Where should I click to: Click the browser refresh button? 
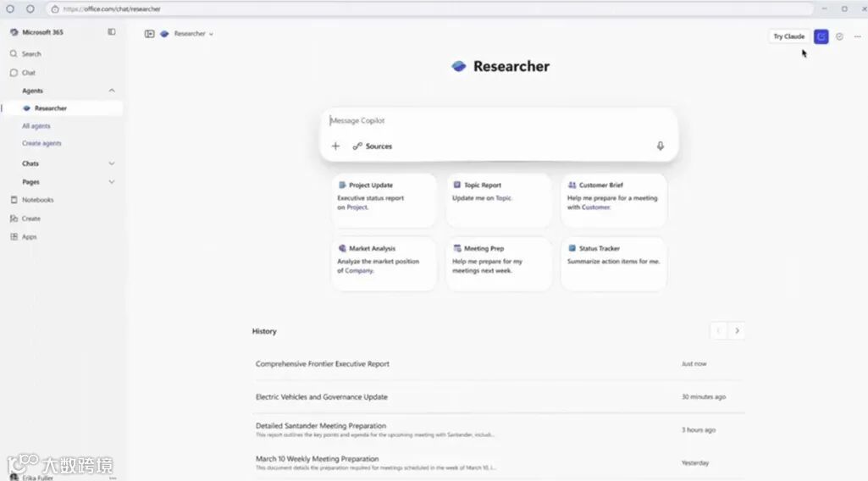[30, 8]
